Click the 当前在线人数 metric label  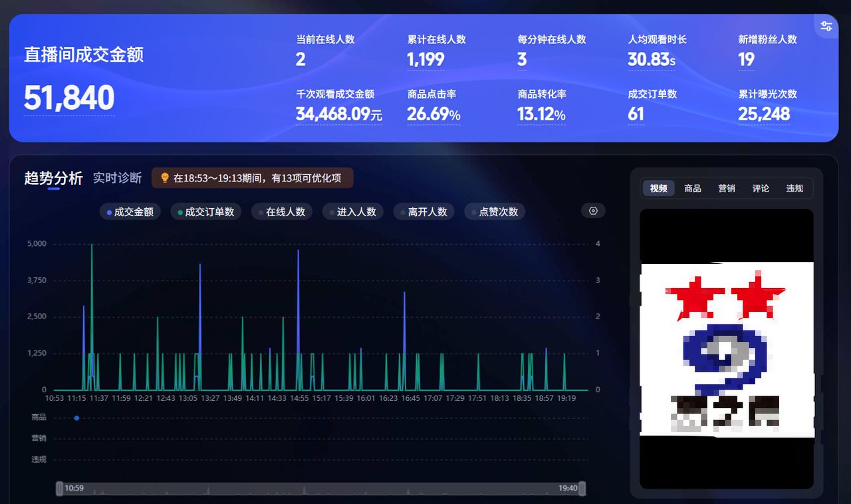coord(326,39)
